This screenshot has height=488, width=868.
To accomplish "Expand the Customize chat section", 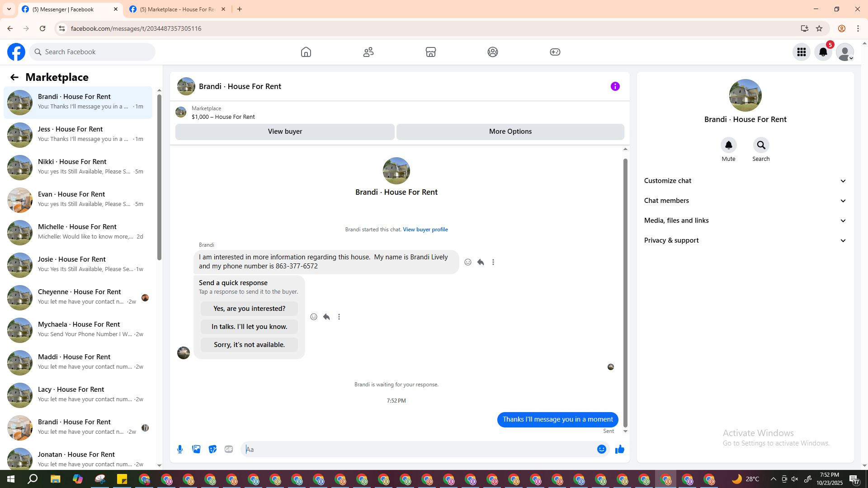I will pyautogui.click(x=745, y=181).
